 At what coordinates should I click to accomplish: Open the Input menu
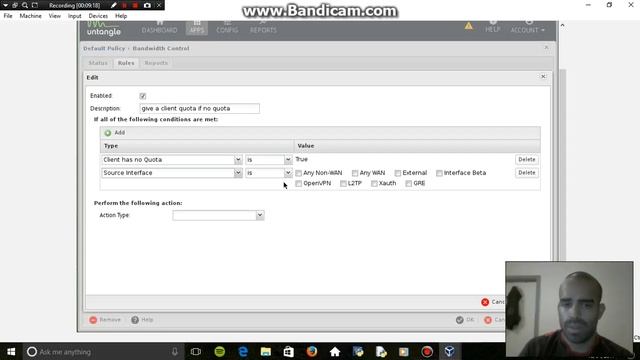click(x=74, y=16)
